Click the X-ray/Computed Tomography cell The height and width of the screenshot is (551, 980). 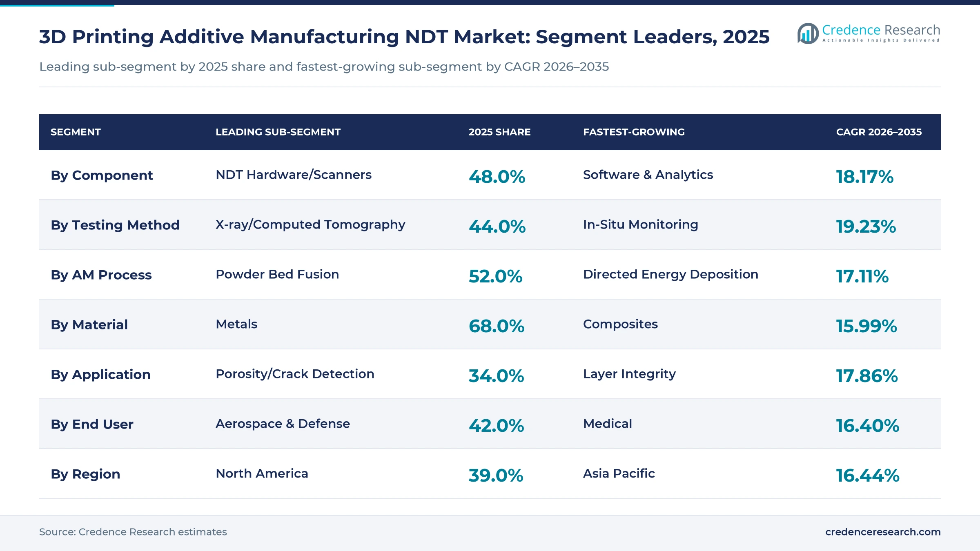pyautogui.click(x=310, y=224)
